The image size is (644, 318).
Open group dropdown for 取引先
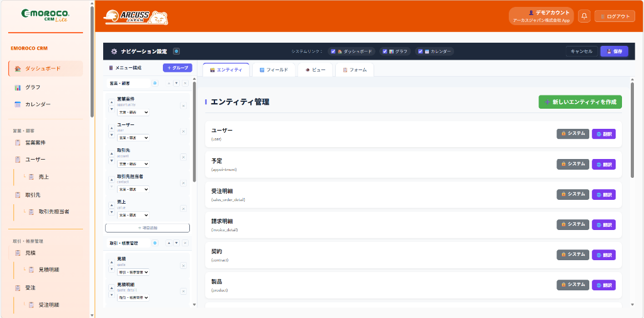pos(133,164)
